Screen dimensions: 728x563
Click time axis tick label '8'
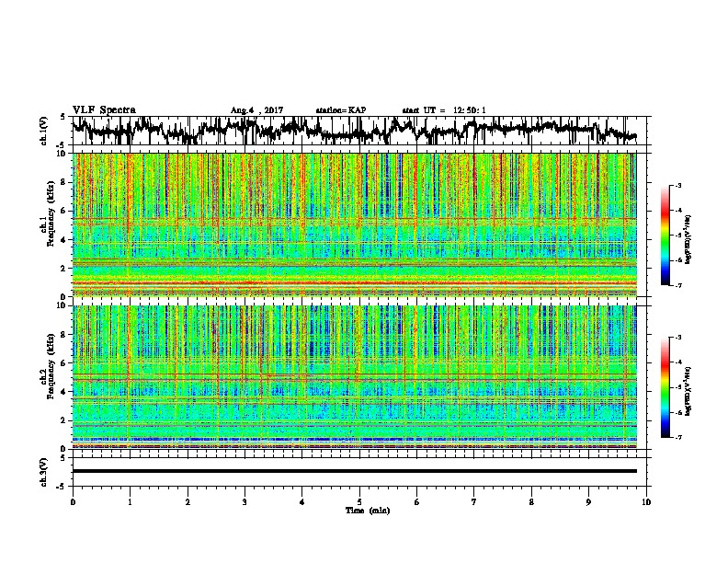coord(531,502)
